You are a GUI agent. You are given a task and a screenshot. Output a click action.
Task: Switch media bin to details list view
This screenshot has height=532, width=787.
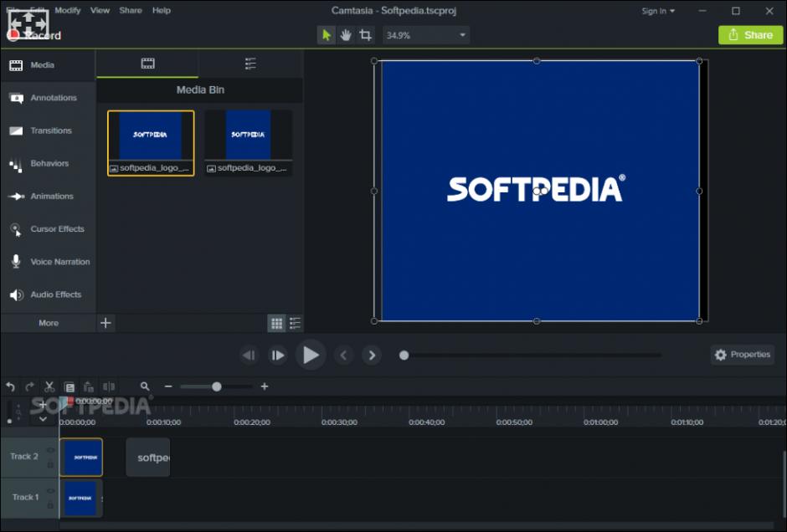click(295, 324)
